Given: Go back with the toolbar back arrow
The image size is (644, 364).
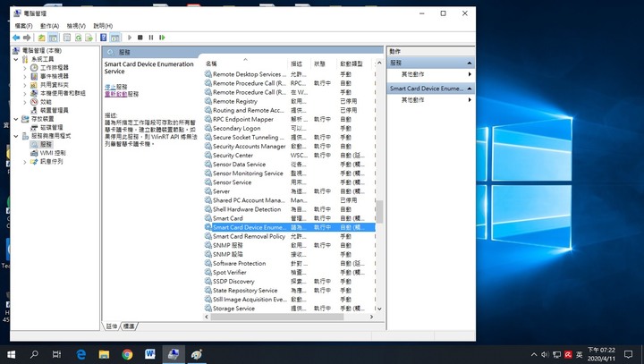Looking at the screenshot, I should (x=16, y=38).
